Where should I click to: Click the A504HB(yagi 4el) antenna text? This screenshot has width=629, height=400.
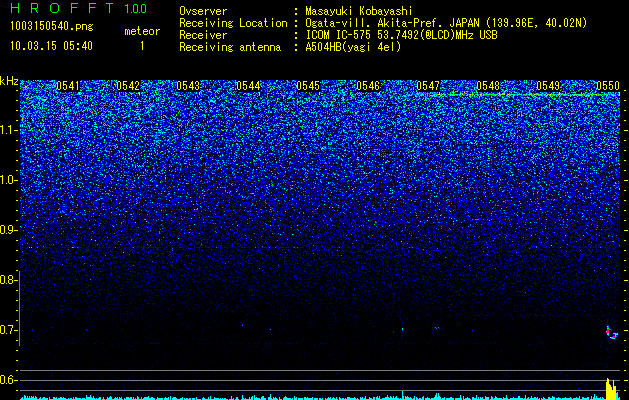click(x=353, y=47)
